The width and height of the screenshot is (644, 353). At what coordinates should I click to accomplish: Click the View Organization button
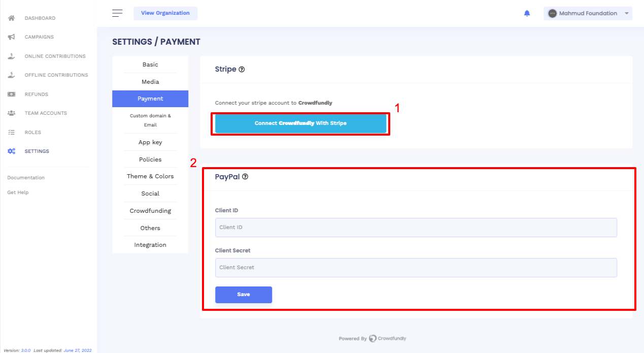165,13
